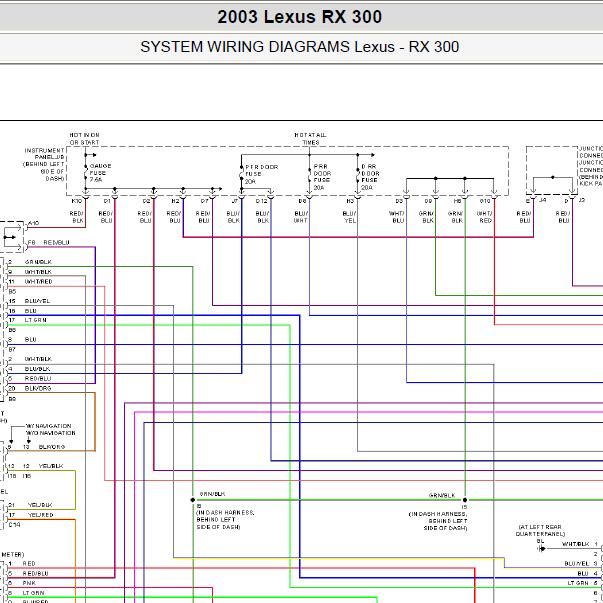Click the "F8 RED/BLU" pin label

(x=48, y=243)
